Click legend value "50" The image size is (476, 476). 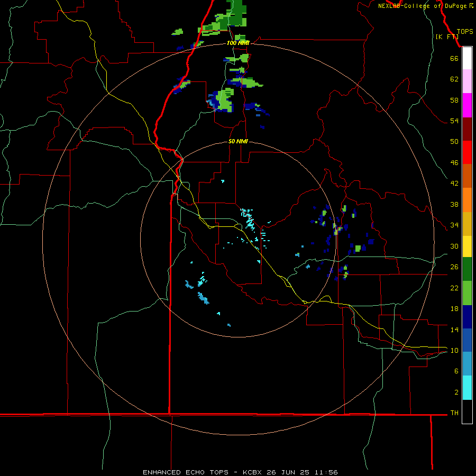pos(454,141)
